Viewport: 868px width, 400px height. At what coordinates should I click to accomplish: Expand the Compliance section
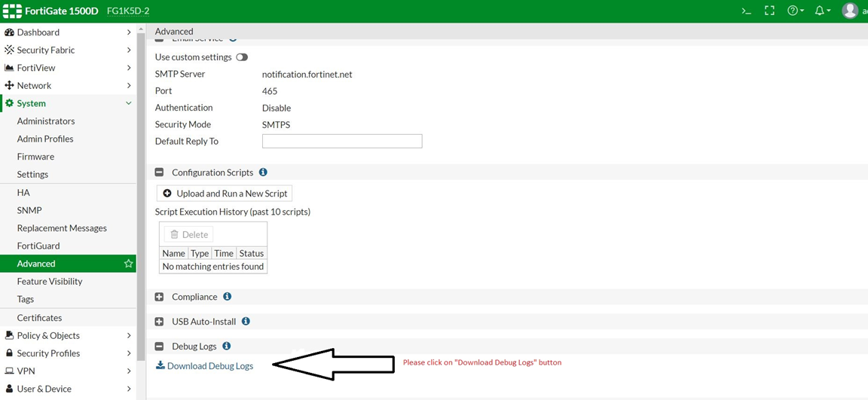pyautogui.click(x=159, y=297)
